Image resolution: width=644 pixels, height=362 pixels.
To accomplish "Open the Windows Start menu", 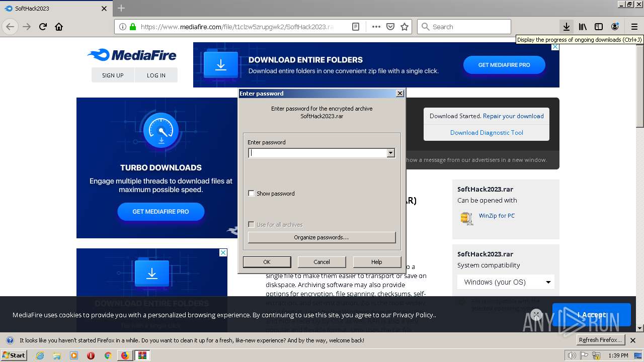I will (14, 355).
